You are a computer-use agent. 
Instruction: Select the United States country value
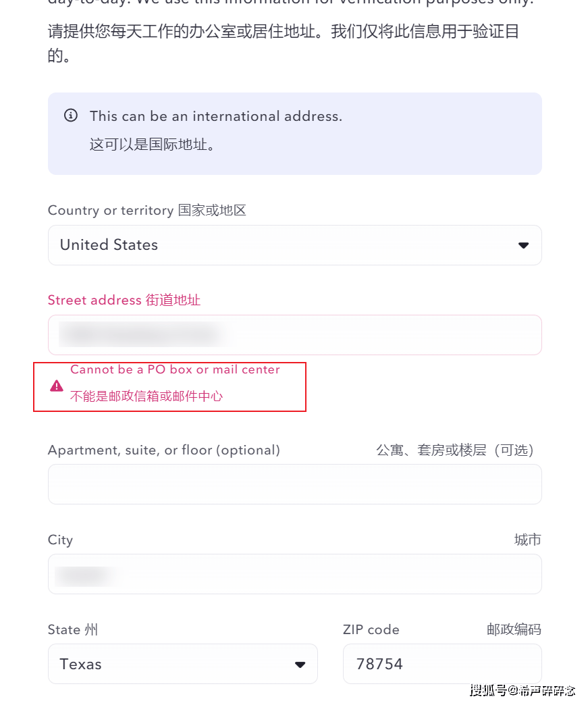pos(109,245)
